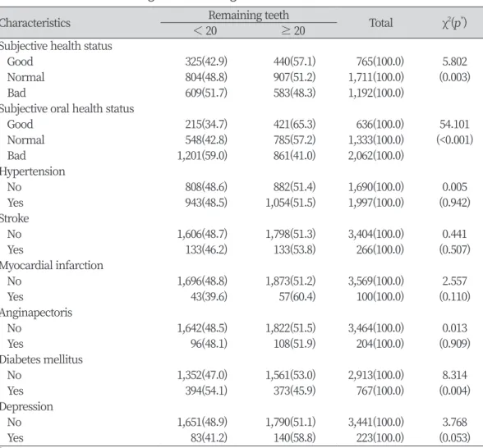Click total 204(100.0)
Viewport: 483px width, 448px height.
coord(380,344)
